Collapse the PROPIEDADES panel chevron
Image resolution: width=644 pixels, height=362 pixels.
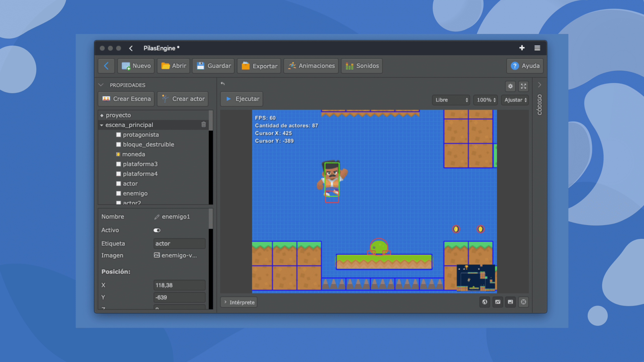(x=101, y=85)
